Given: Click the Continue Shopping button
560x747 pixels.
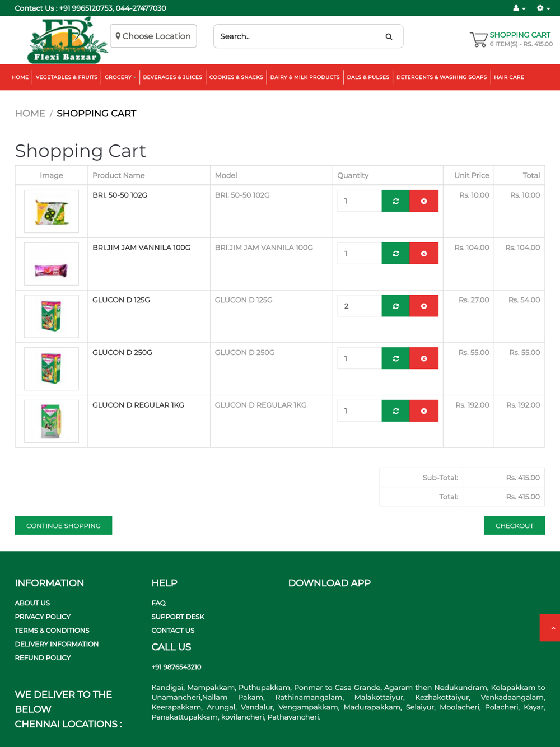Looking at the screenshot, I should [63, 526].
